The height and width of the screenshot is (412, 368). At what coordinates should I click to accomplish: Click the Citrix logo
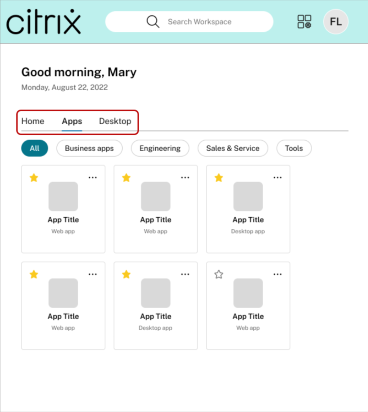coord(43,22)
